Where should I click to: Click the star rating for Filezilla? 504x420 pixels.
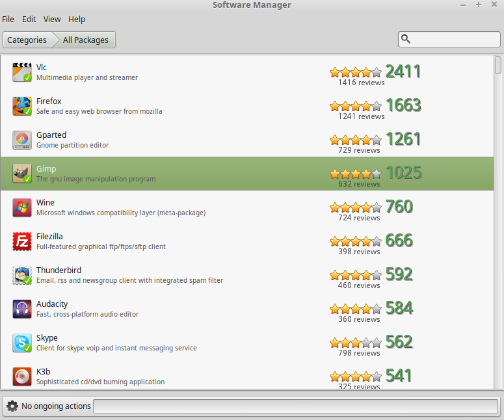coord(356,241)
